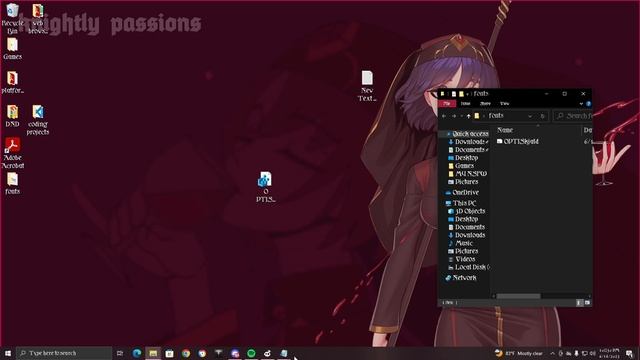Go up one folder level in Explorer
The width and height of the screenshot is (640, 360).
tap(468, 116)
